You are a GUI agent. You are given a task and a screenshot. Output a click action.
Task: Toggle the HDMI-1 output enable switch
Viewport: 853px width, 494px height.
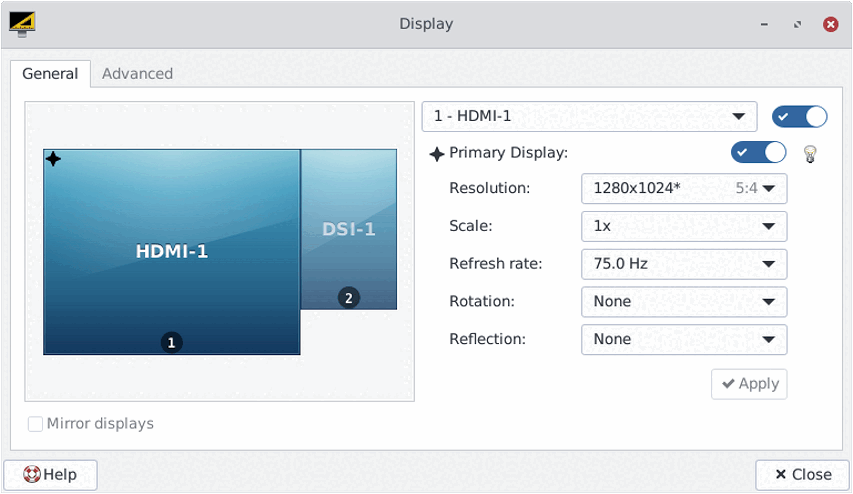point(800,116)
